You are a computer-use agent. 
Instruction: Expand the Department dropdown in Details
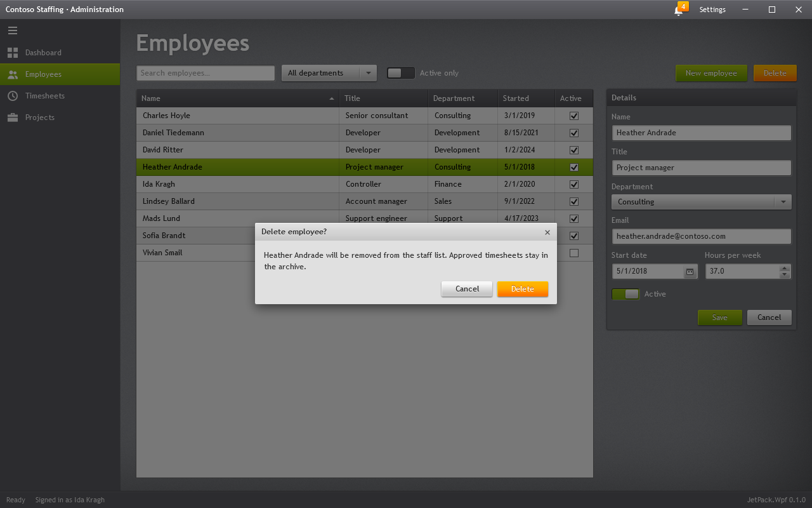pyautogui.click(x=701, y=202)
